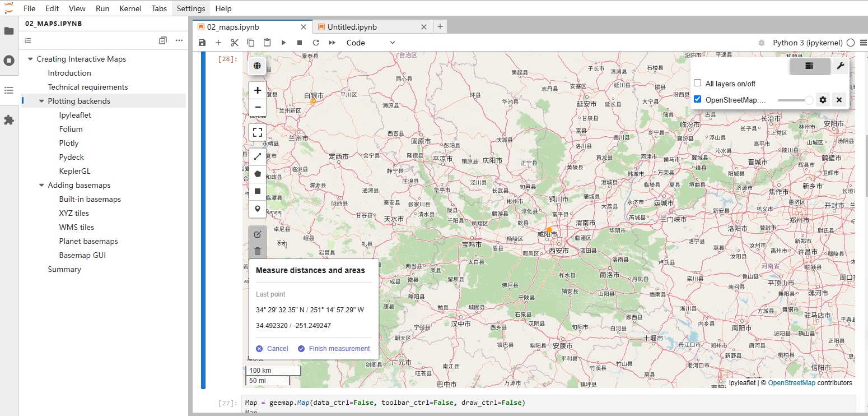
Task: Restart kernel and run all cells icon
Action: click(x=332, y=43)
